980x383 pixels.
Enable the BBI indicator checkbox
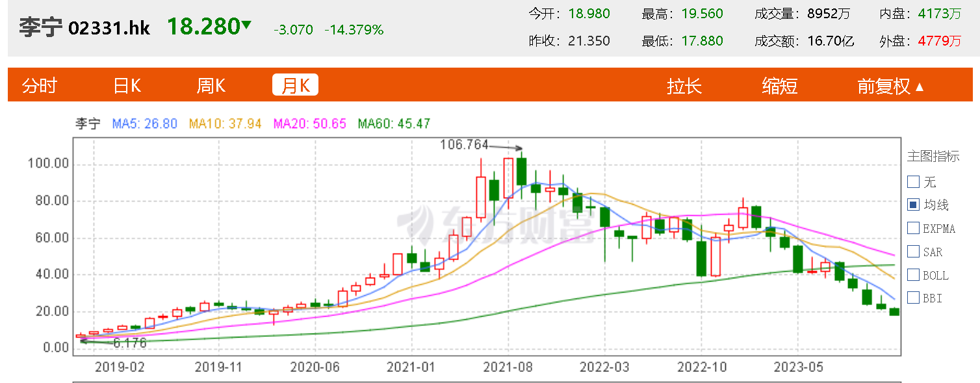(913, 298)
